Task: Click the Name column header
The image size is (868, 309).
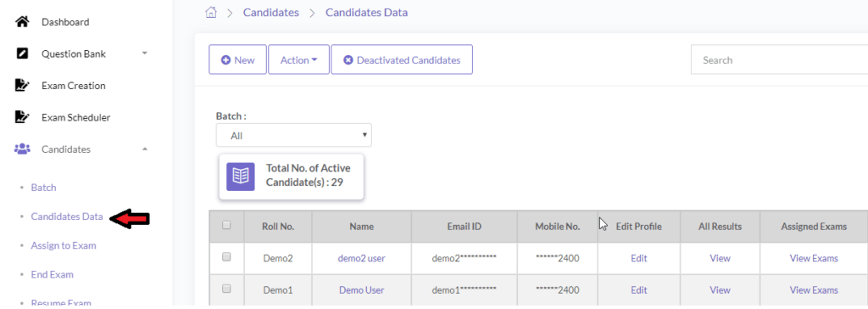Action: pos(361,227)
